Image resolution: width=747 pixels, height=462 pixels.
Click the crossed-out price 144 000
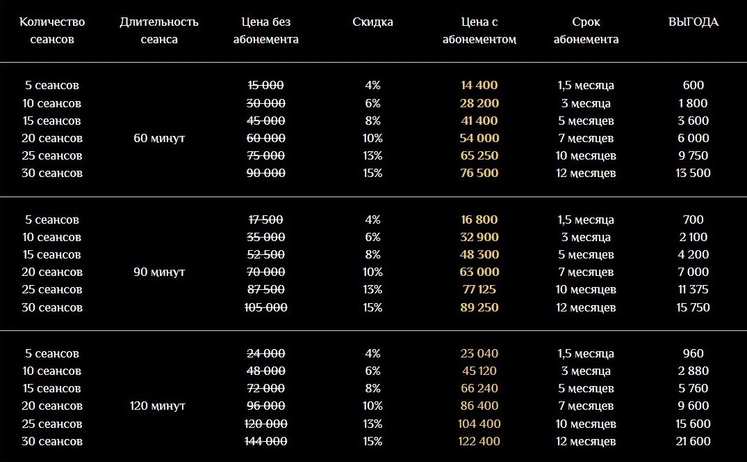(266, 441)
